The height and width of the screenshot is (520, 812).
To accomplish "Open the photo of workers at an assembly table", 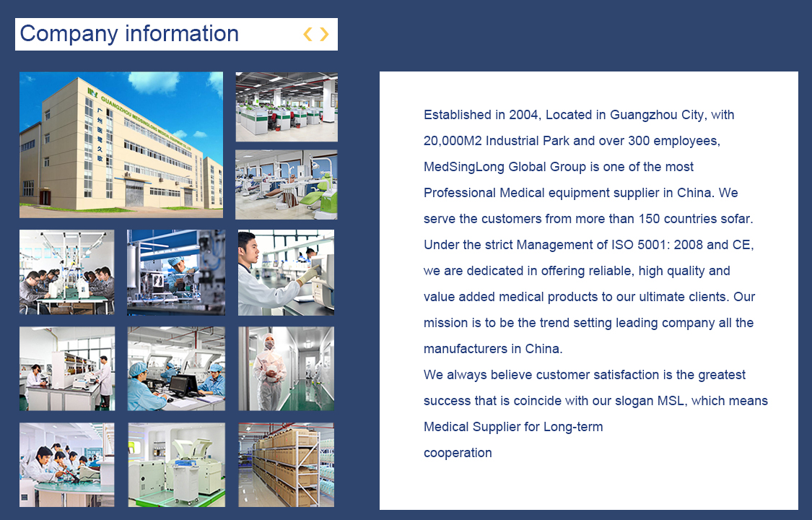I will 67,272.
